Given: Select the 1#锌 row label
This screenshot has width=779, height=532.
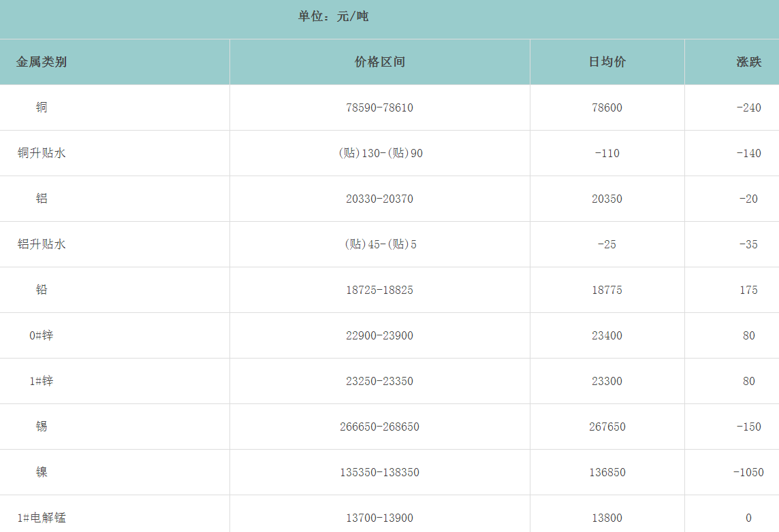Looking at the screenshot, I should (x=41, y=381).
